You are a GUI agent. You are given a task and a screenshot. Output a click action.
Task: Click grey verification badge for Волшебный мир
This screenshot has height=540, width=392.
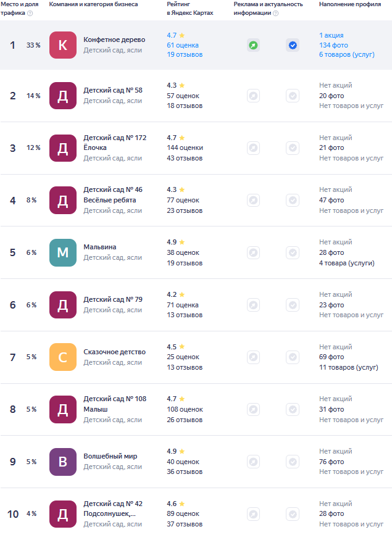click(293, 462)
